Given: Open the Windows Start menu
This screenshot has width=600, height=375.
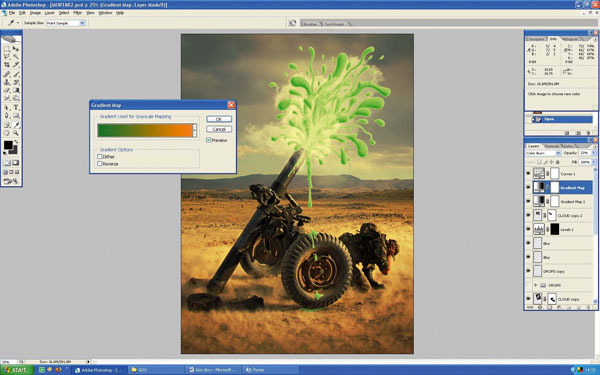Looking at the screenshot, I should point(17,370).
